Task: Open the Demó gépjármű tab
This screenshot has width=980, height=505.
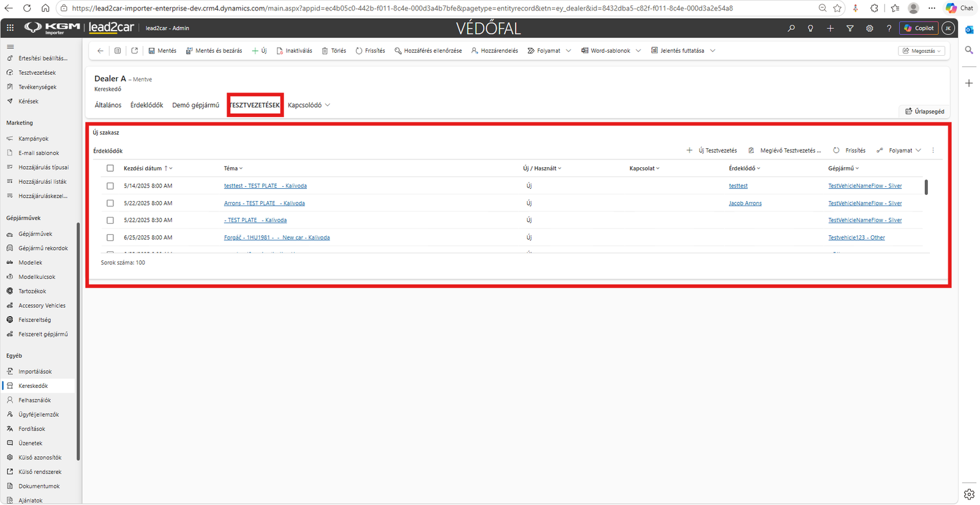Action: point(195,105)
